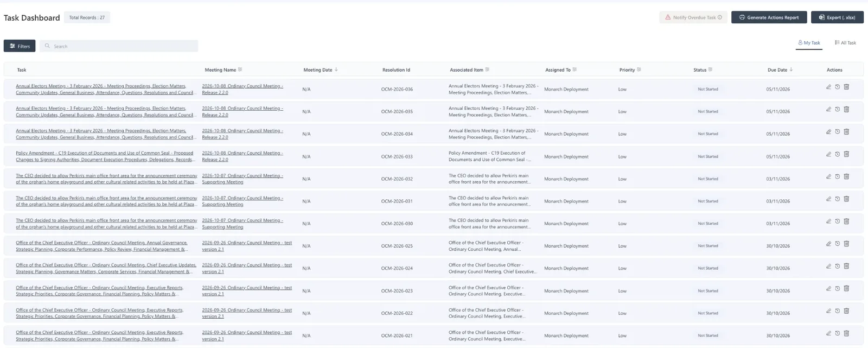Screen dimensions: 868x348
Task: Edit the task in row OCM-2026-036
Action: click(x=828, y=87)
